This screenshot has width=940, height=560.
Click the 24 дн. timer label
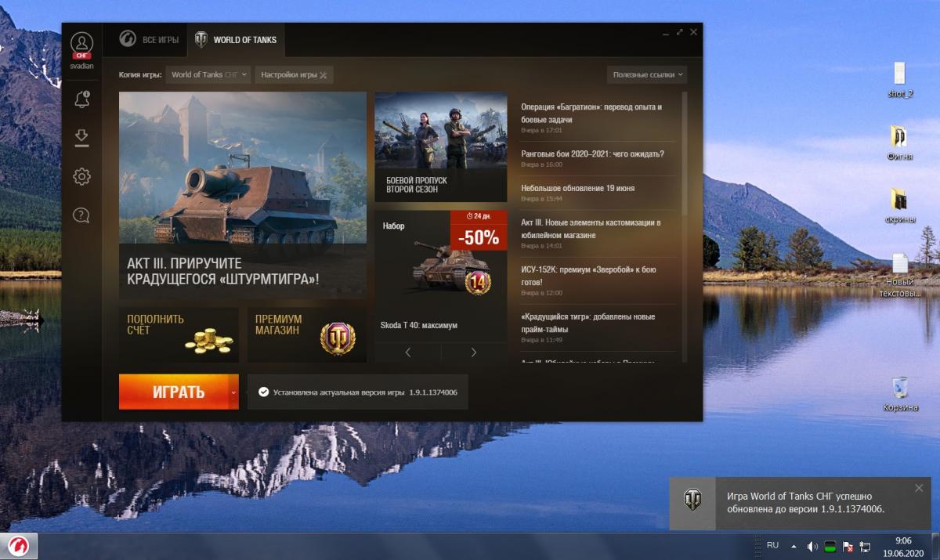[x=478, y=215]
